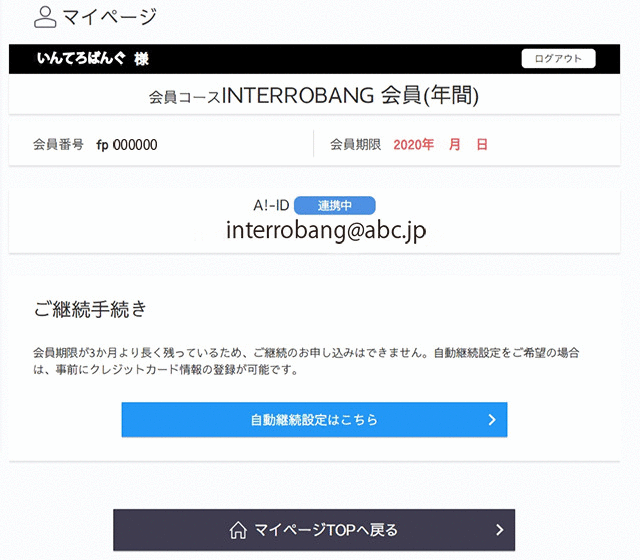Click the A!-ID label
This screenshot has width=640, height=560.
click(x=271, y=205)
